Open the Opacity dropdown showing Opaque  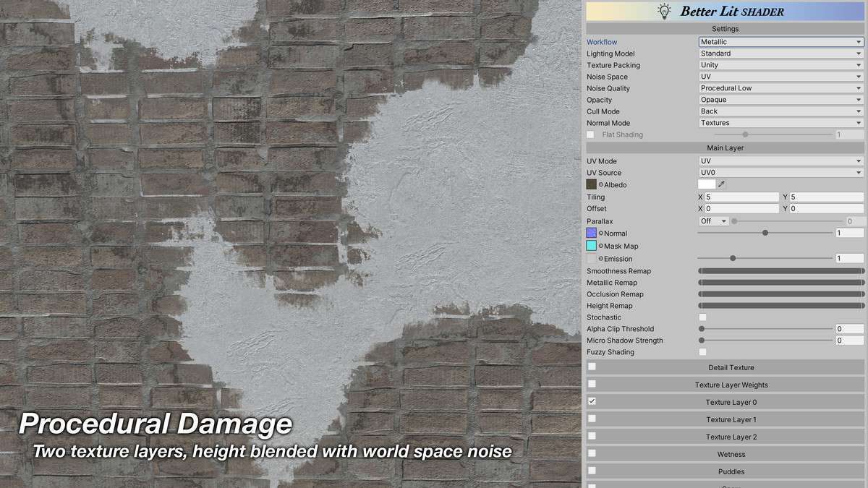click(781, 100)
